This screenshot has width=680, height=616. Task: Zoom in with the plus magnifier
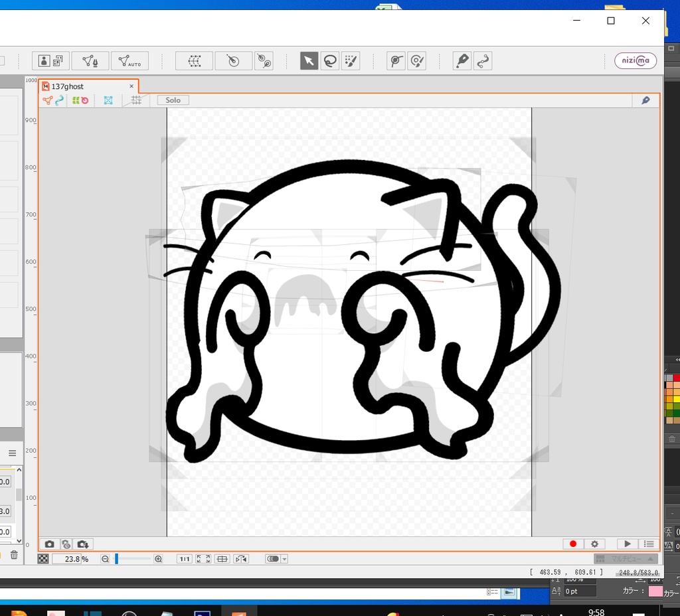click(x=158, y=559)
